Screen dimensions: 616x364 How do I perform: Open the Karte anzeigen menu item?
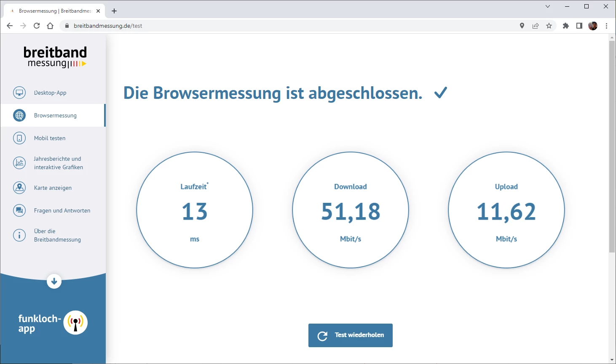53,188
